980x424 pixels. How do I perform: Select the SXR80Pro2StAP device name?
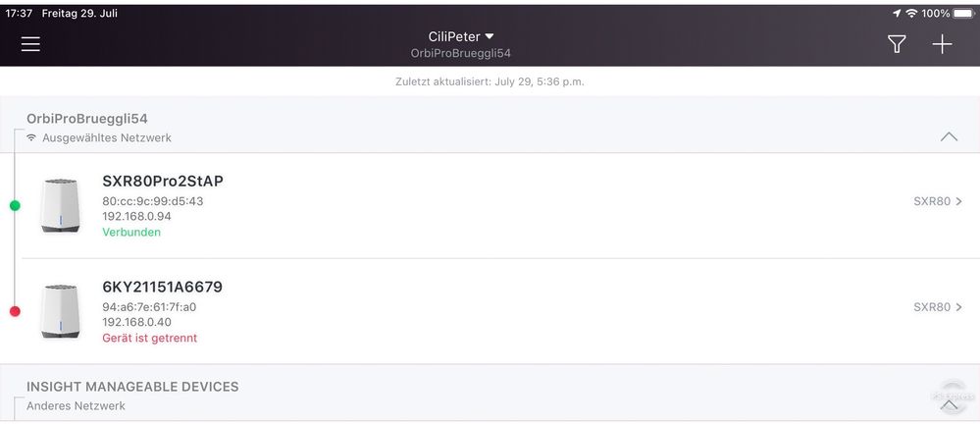click(x=163, y=181)
